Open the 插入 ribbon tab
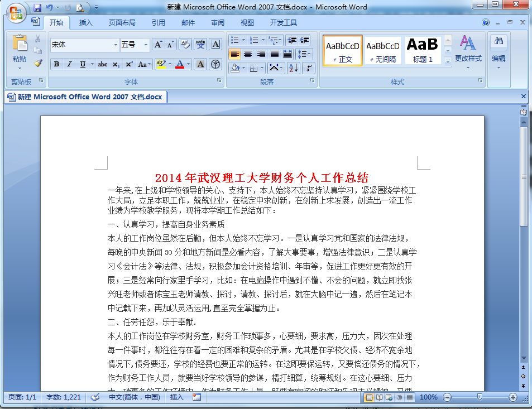This screenshot has height=409, width=532. [85, 23]
